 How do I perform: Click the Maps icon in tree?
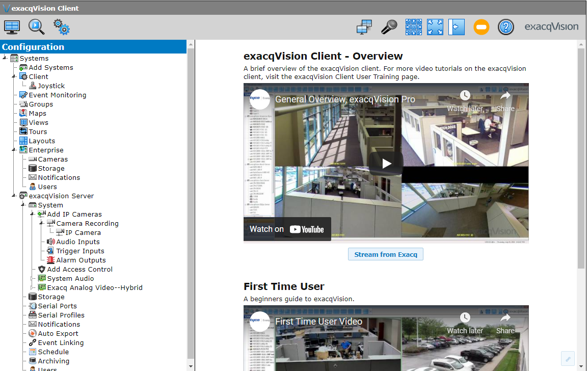pos(23,113)
